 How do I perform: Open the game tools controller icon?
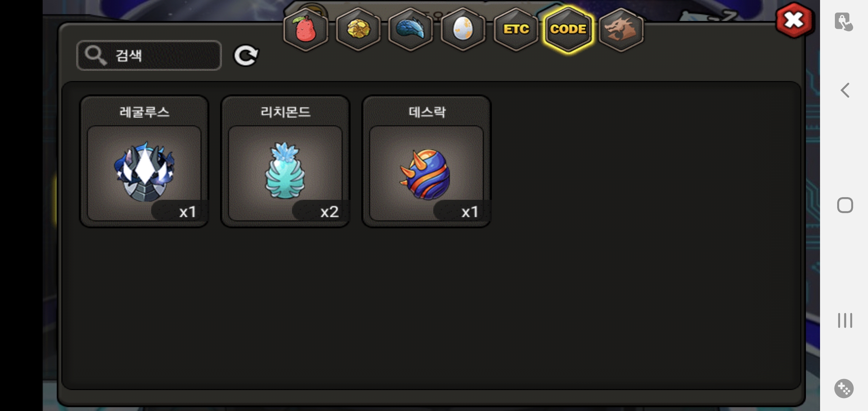tap(844, 389)
